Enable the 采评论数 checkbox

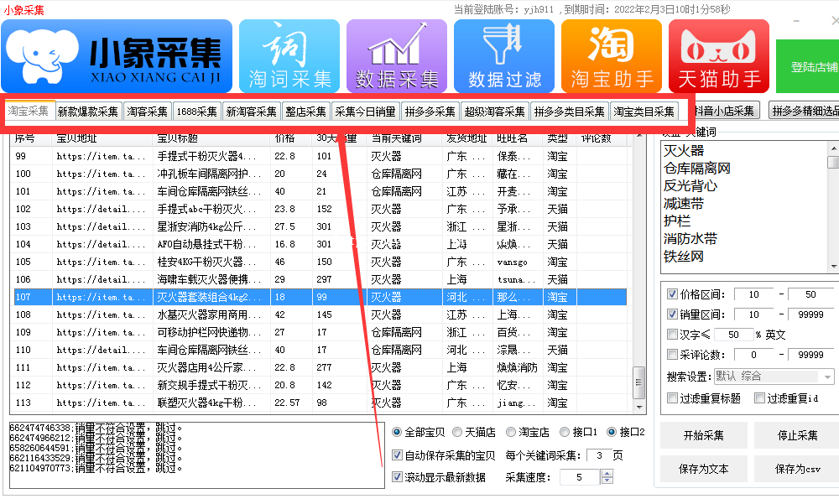[673, 354]
